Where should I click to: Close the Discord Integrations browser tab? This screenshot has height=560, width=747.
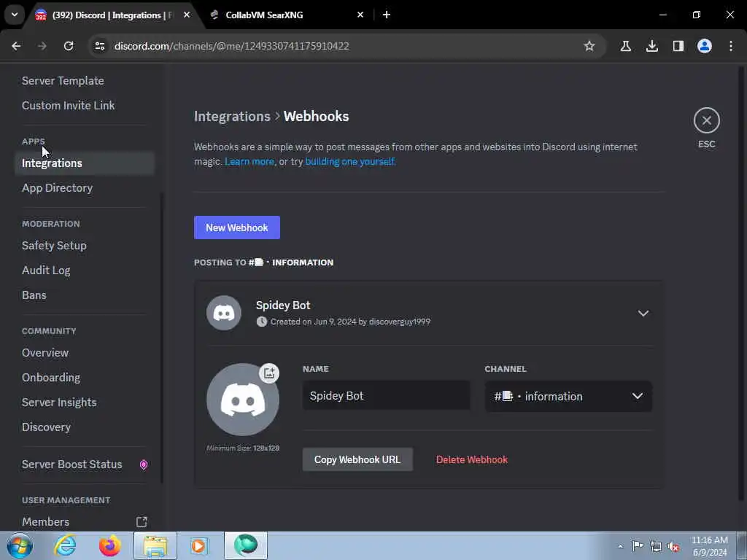187,15
